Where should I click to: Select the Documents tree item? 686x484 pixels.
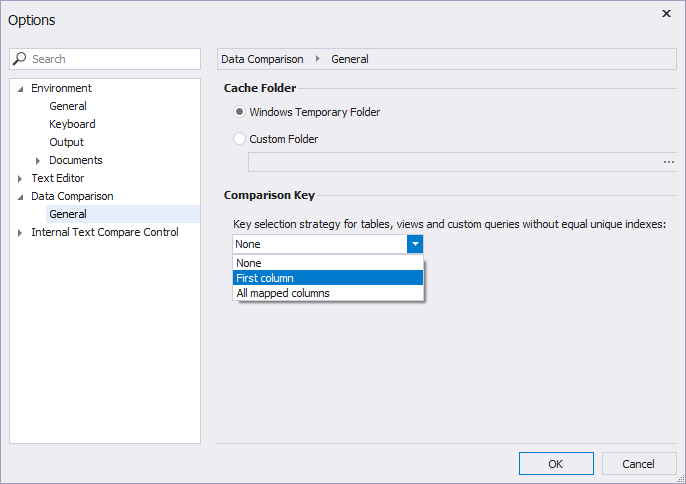[76, 160]
